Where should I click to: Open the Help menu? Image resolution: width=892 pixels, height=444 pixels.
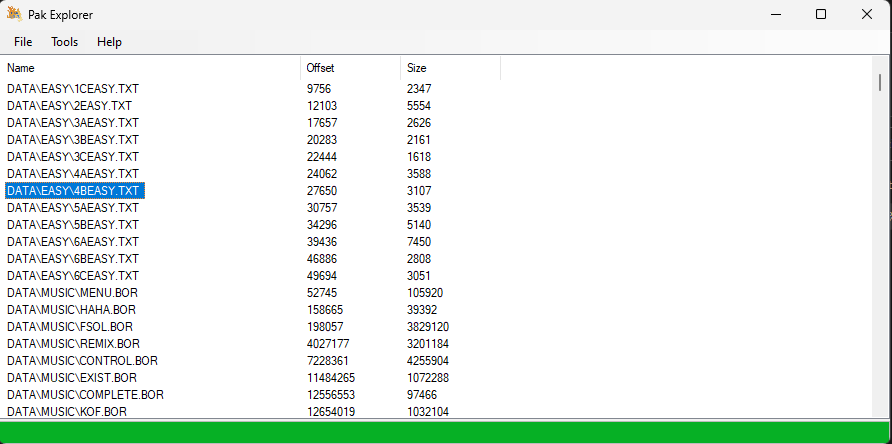point(109,42)
